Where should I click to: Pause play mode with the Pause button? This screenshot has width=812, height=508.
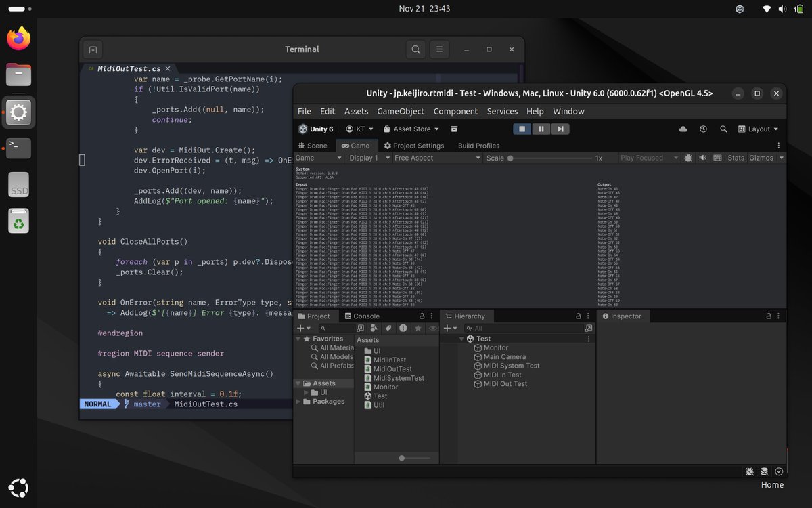coord(541,129)
